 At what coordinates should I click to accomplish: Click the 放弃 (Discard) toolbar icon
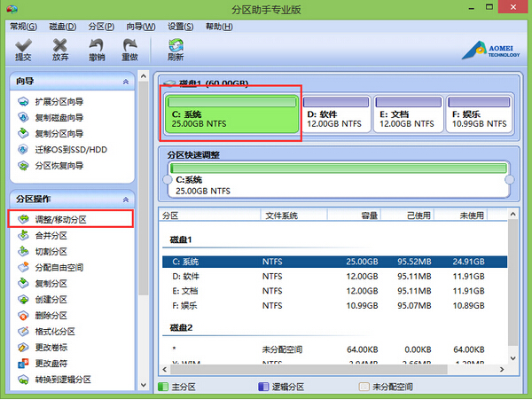coord(60,49)
